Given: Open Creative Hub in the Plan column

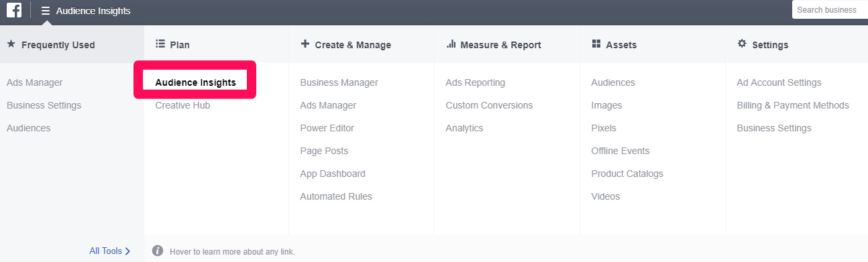Looking at the screenshot, I should [x=182, y=105].
